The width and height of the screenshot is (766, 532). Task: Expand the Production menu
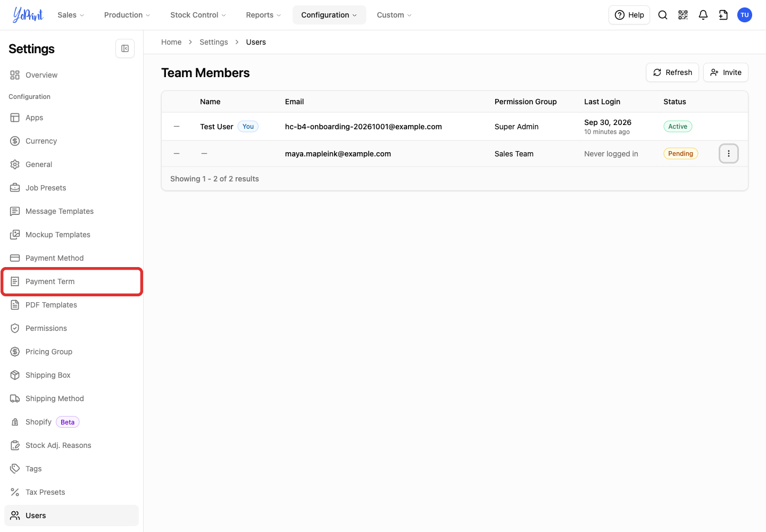(127, 15)
